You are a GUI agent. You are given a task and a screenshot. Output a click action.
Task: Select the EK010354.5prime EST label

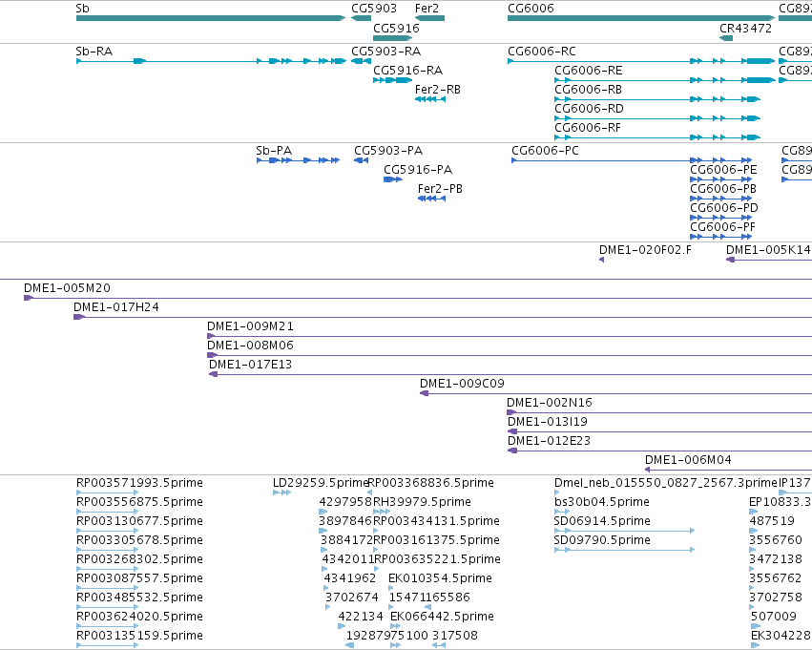click(440, 578)
